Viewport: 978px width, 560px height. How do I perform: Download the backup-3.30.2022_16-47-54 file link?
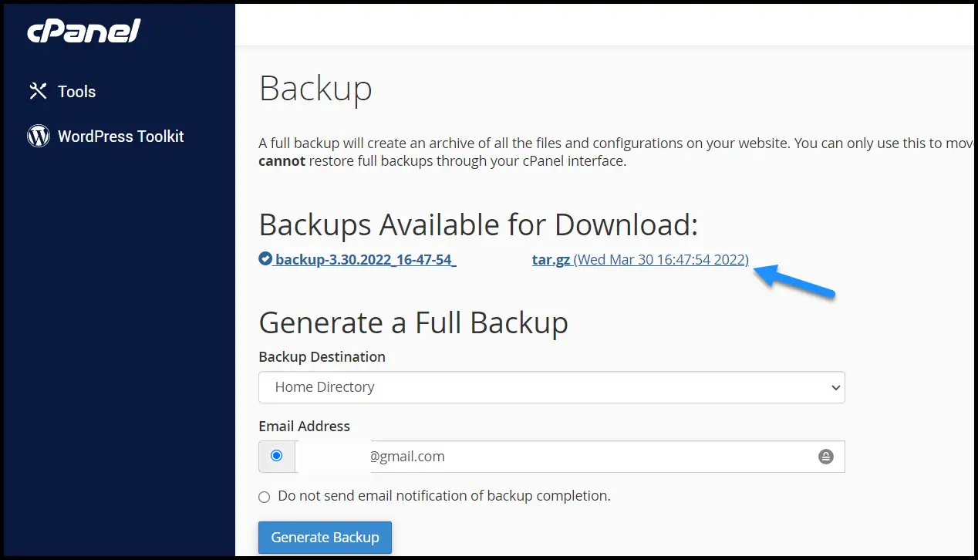coord(365,259)
